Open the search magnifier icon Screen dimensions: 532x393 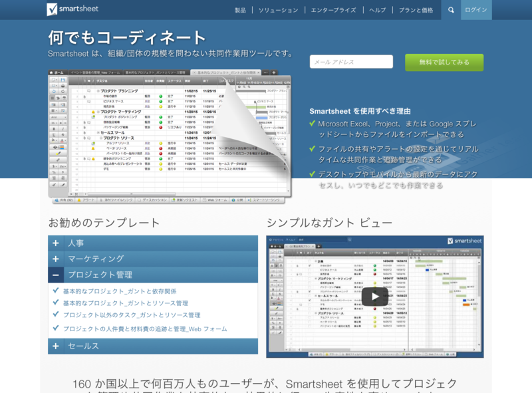[x=451, y=10]
